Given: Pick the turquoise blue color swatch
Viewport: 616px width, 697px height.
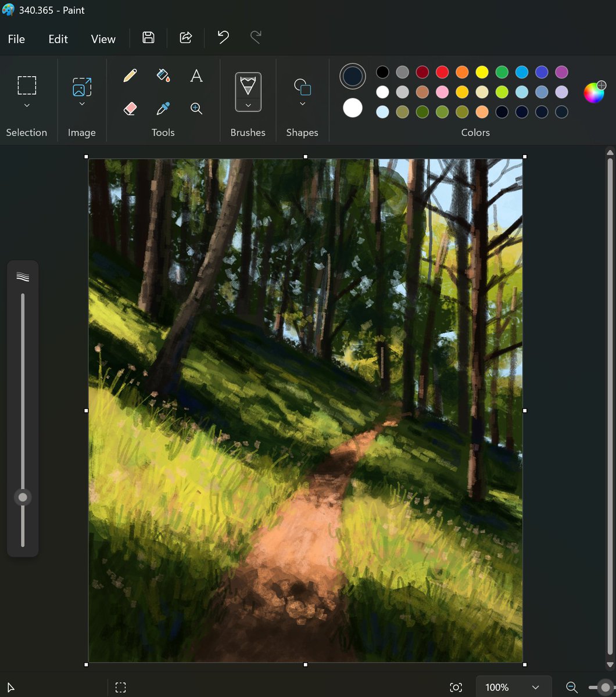Looking at the screenshot, I should pyautogui.click(x=522, y=72).
